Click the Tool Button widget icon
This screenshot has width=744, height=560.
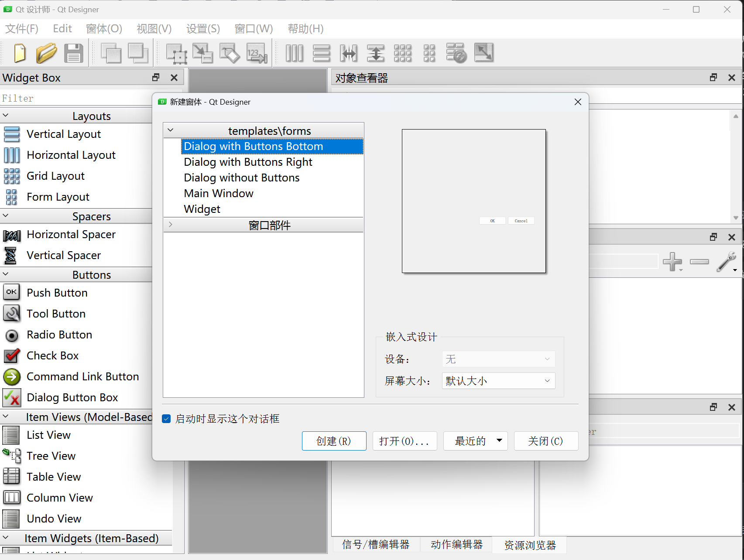click(x=12, y=313)
